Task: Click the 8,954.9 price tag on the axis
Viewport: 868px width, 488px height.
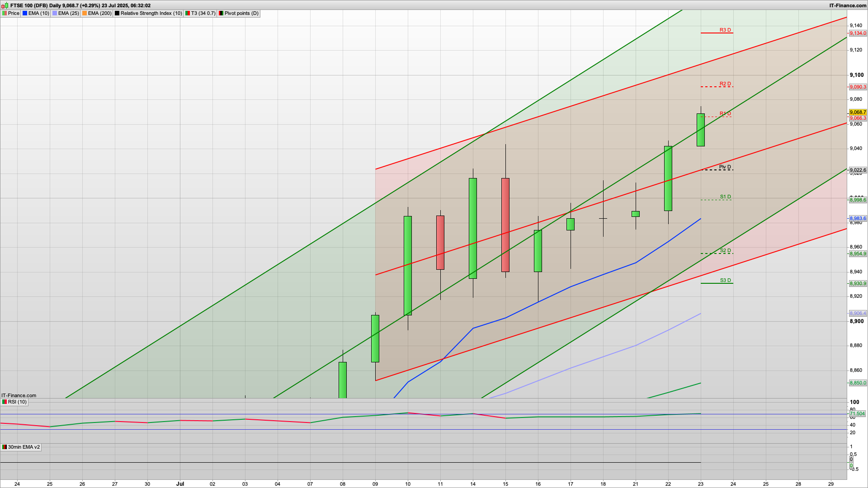Action: (x=858, y=253)
